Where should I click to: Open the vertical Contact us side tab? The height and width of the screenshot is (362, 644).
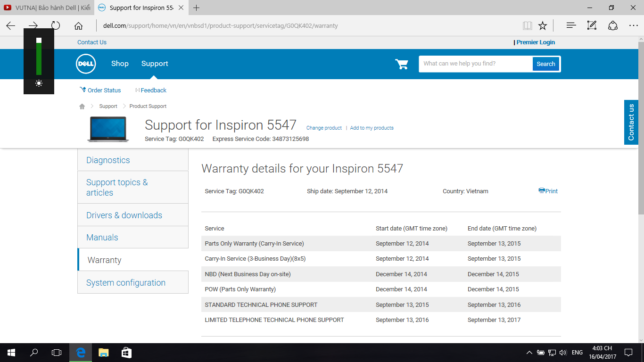point(631,122)
